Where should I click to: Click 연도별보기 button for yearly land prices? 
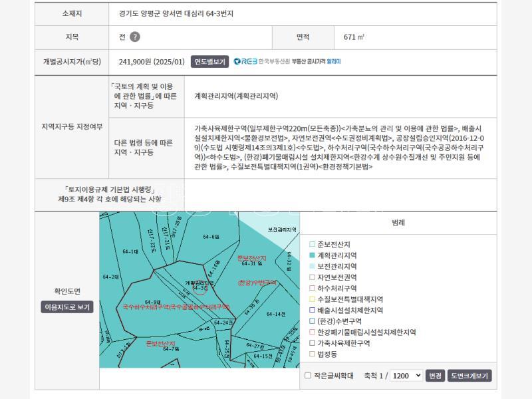(209, 62)
